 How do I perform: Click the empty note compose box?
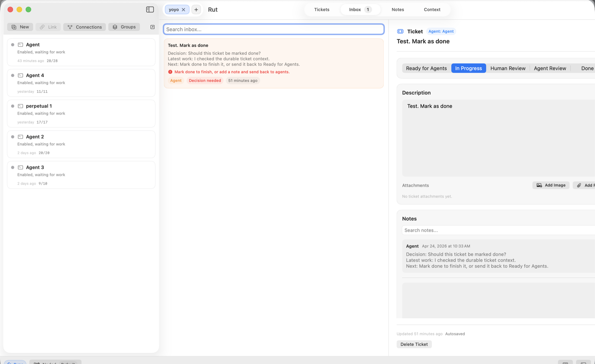[498, 300]
